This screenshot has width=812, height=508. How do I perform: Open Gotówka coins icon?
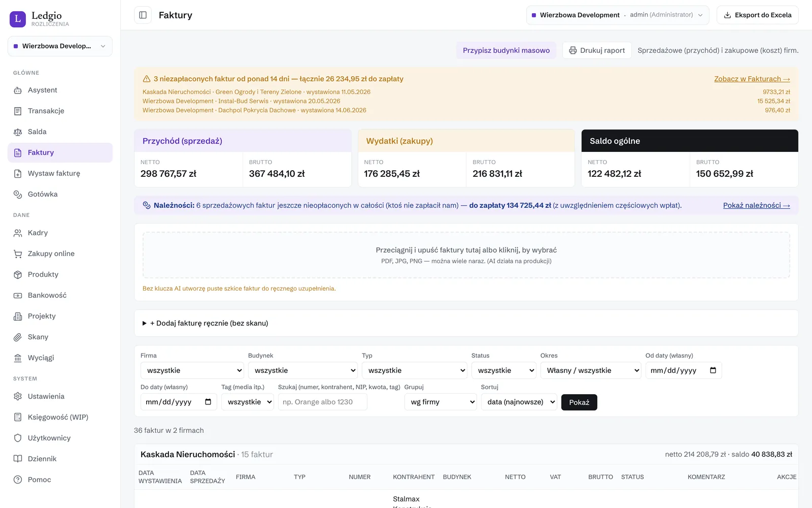point(18,195)
